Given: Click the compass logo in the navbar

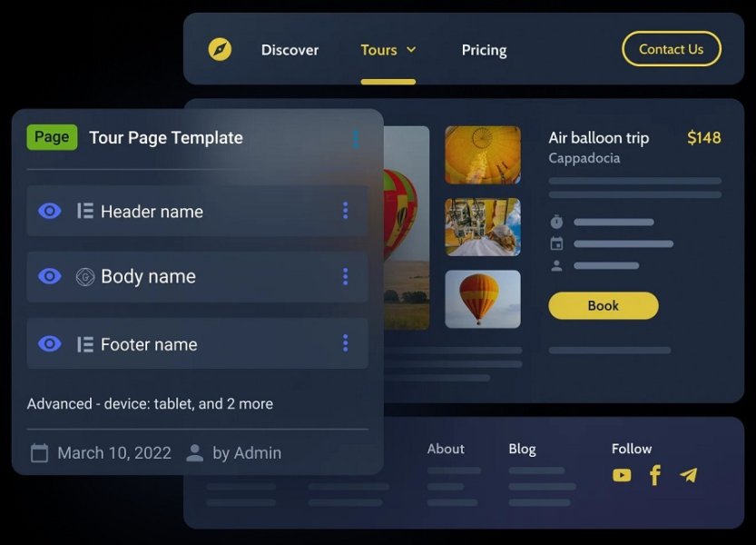Looking at the screenshot, I should [220, 49].
